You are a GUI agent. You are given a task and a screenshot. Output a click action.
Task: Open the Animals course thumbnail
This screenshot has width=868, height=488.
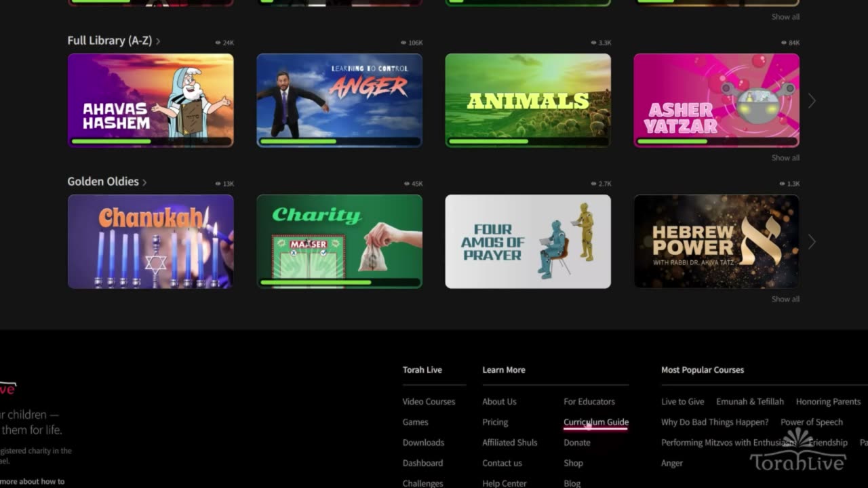[528, 100]
